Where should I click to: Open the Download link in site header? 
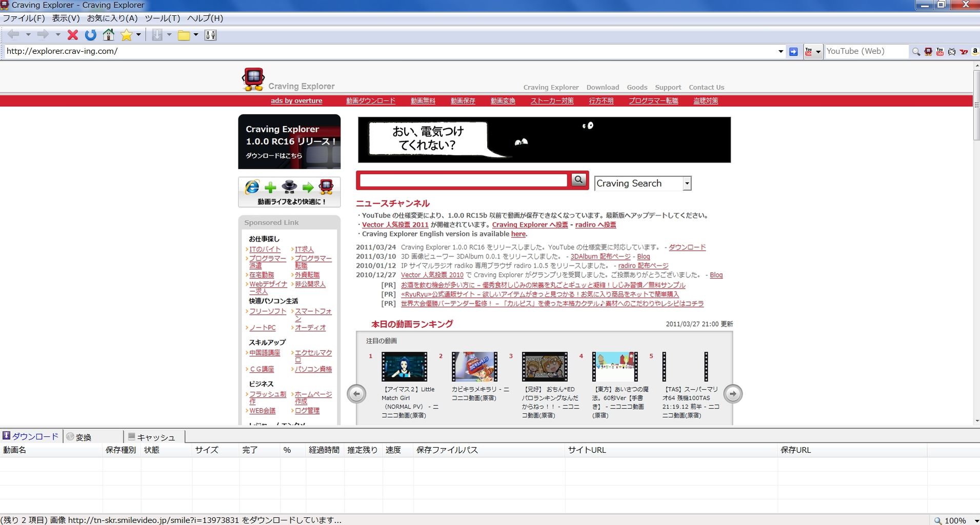(x=603, y=87)
